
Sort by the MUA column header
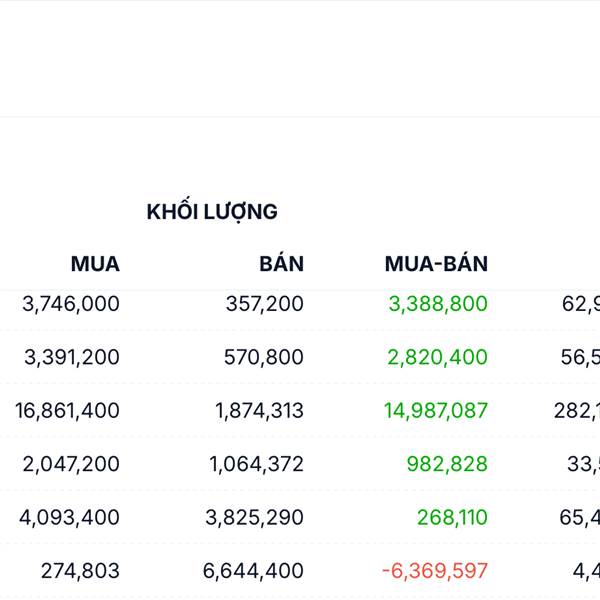tap(95, 264)
